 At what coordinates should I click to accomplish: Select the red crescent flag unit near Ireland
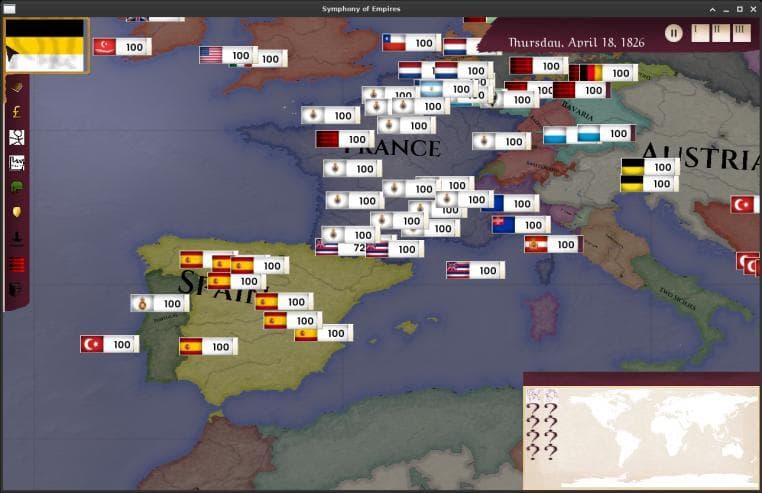pos(122,47)
